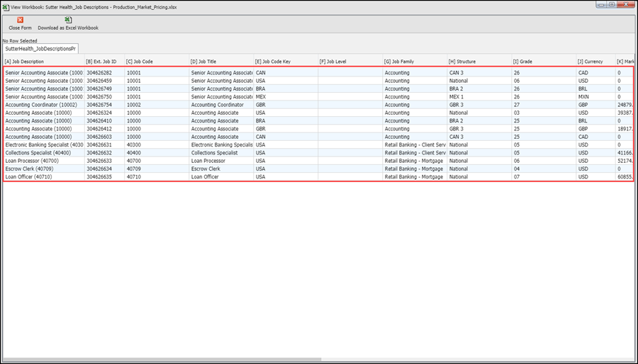This screenshot has height=364, width=638.
Task: Click the [H] Structure column header
Action: click(479, 62)
